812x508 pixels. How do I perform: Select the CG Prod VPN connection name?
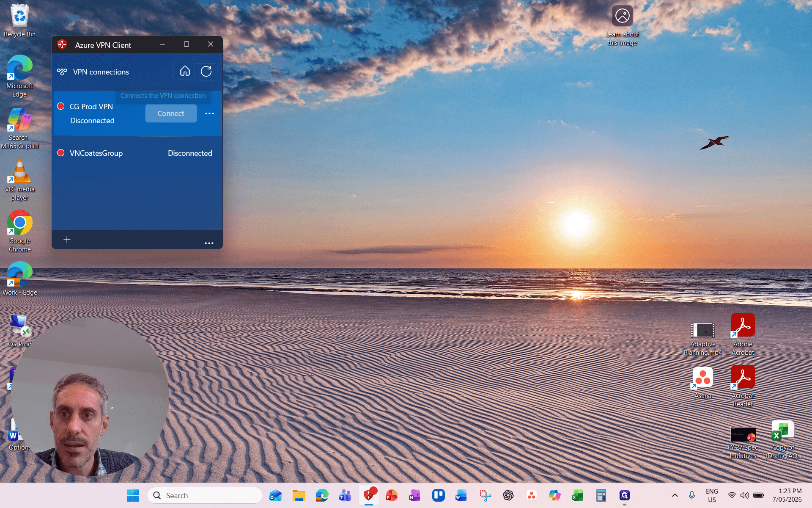(x=91, y=107)
